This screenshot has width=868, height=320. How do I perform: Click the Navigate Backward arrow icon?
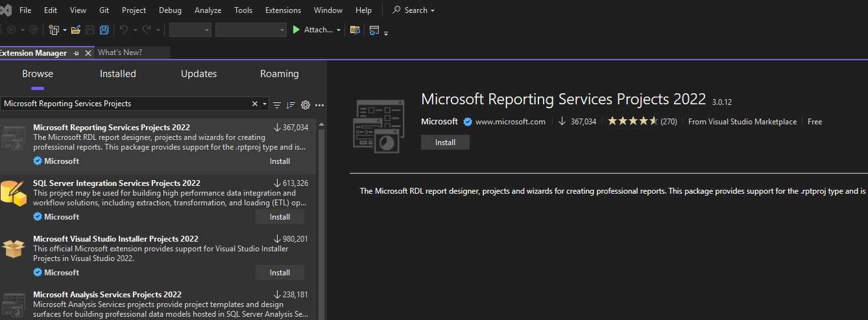[11, 30]
